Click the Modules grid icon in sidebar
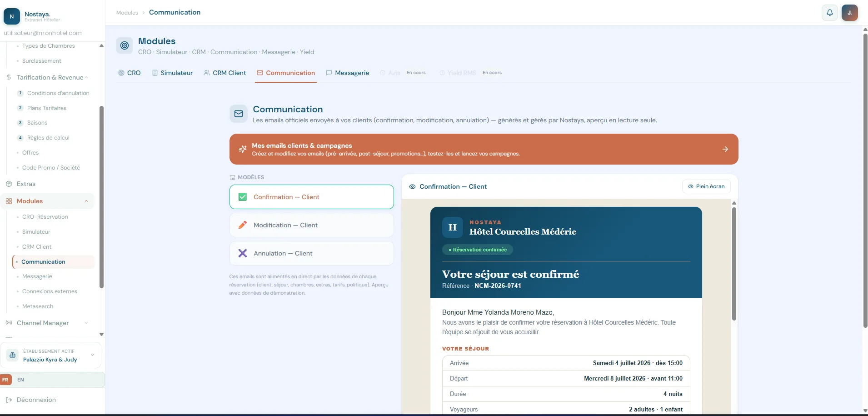 pyautogui.click(x=9, y=201)
